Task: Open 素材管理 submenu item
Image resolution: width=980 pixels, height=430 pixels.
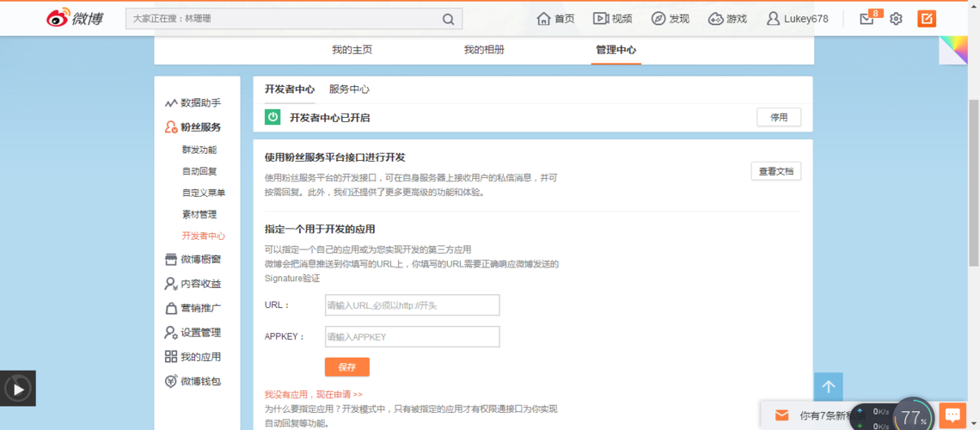Action: coord(199,214)
